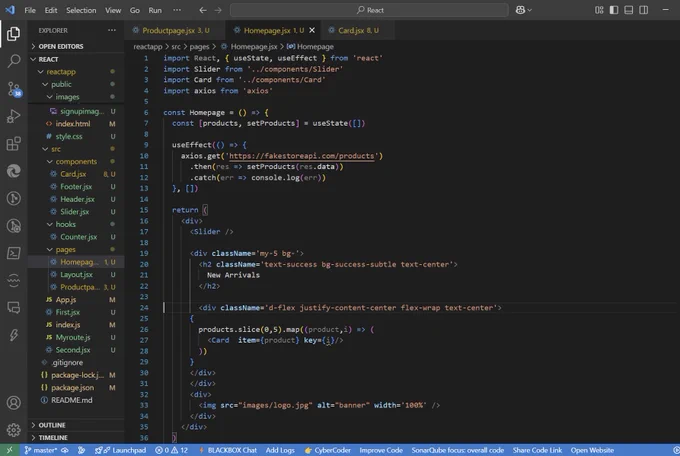Open the Selection menu
Viewport: 680px width, 456px height.
pos(81,10)
